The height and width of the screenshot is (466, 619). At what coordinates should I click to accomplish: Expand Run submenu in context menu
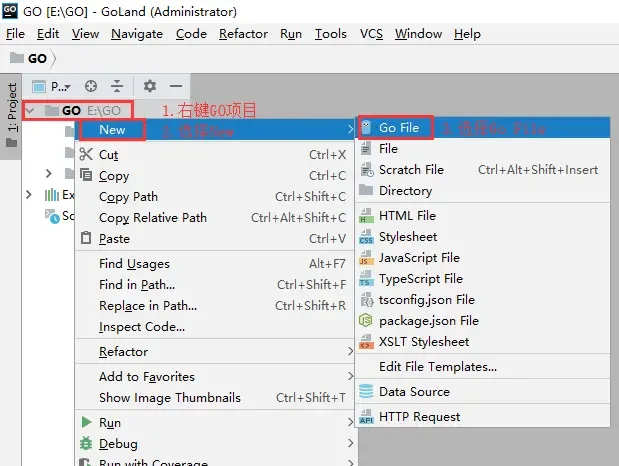(215, 423)
